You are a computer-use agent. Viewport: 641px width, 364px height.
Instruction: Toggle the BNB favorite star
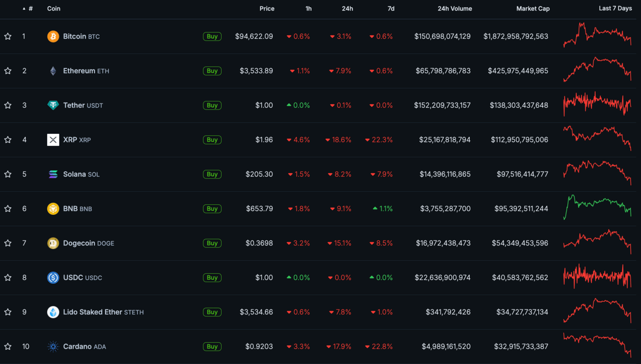(8, 209)
